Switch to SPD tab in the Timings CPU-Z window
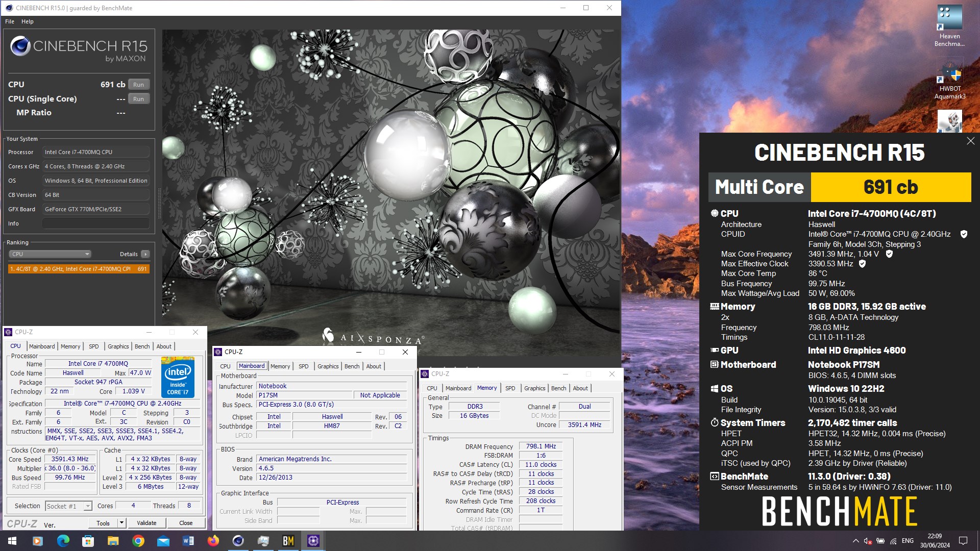 tap(510, 388)
